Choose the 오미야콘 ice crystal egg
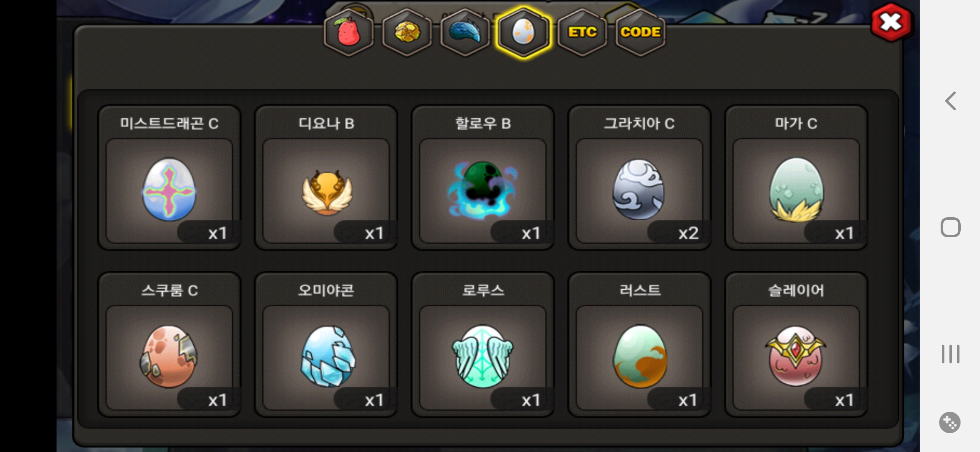980x452 pixels. pos(326,344)
